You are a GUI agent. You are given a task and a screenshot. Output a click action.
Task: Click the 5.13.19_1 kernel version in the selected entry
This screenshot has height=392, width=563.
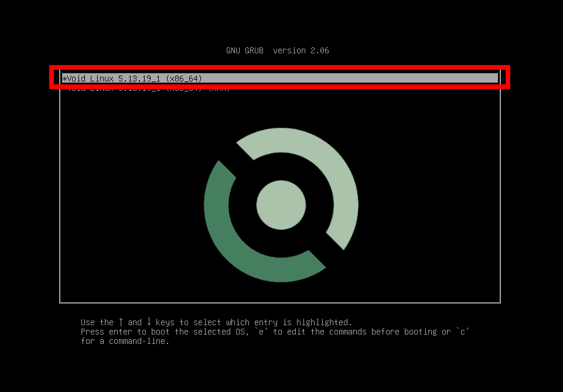pos(139,79)
